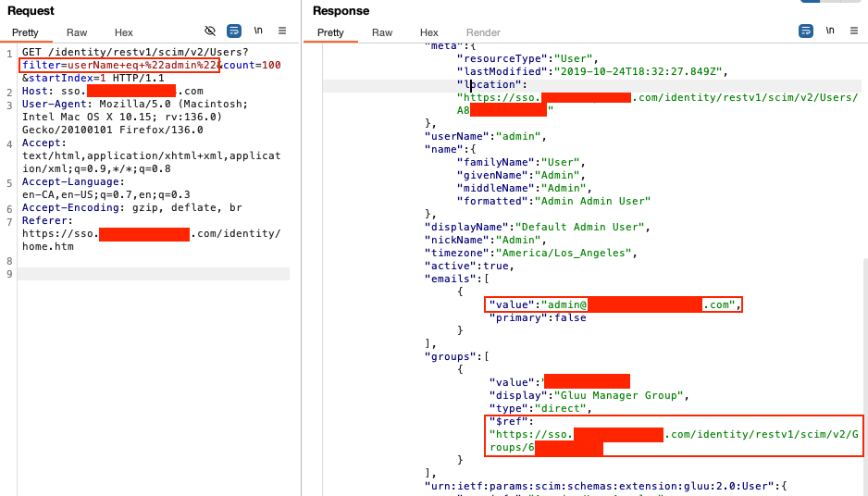The image size is (868, 496).
Task: Show non-printable characters (\n) in Response
Action: [830, 31]
